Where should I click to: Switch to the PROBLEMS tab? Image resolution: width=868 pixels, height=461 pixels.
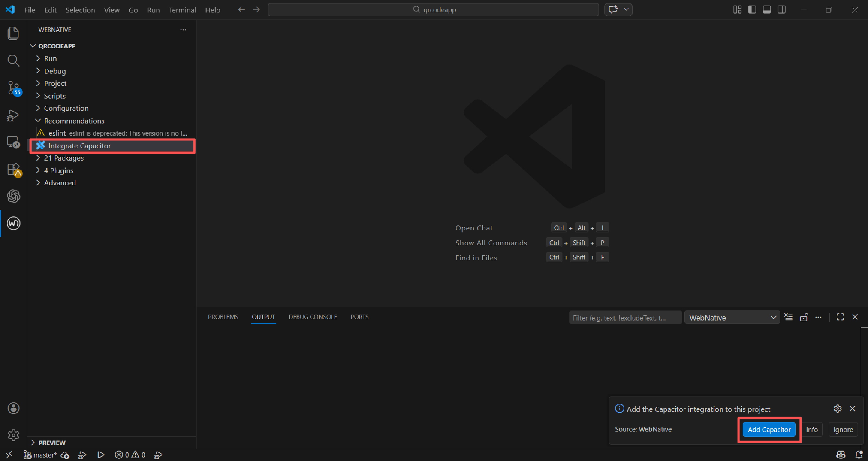pos(223,317)
